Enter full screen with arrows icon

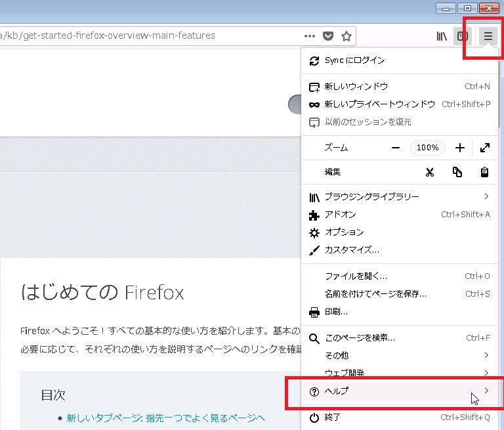point(485,148)
